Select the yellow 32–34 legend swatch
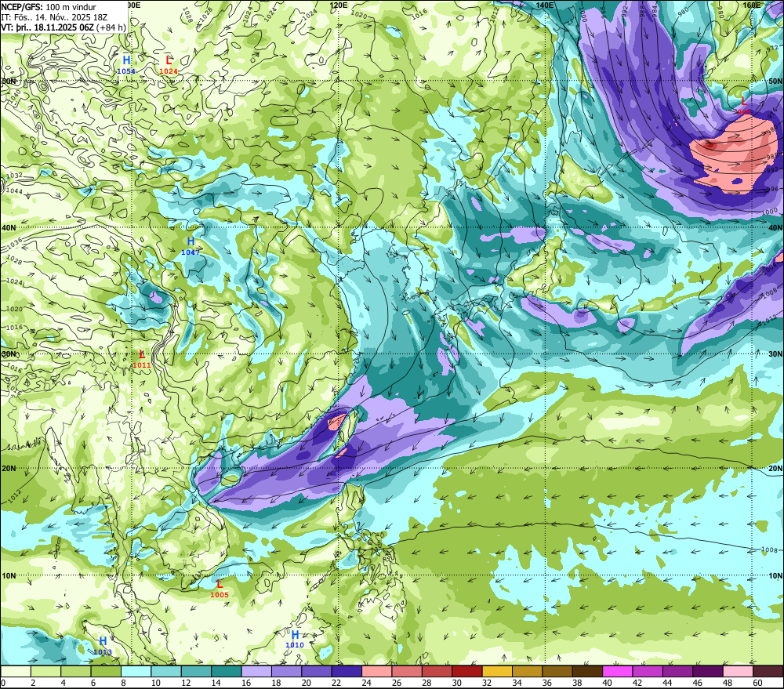The image size is (784, 689). pyautogui.click(x=497, y=671)
